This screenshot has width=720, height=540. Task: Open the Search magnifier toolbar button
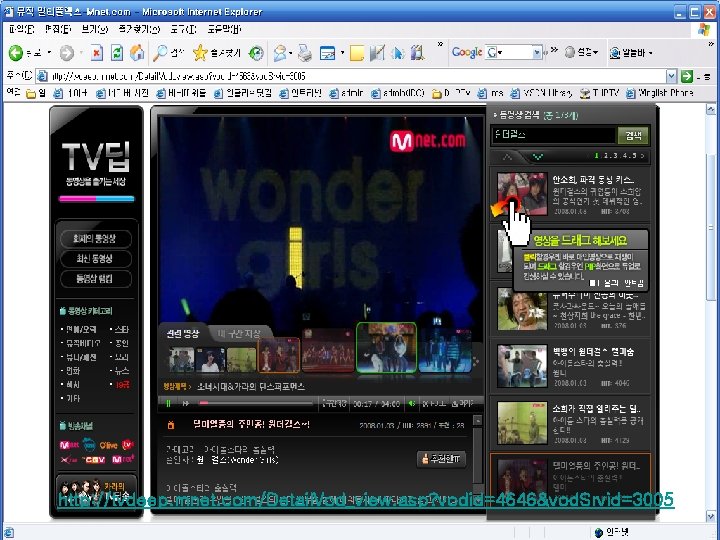coord(160,53)
